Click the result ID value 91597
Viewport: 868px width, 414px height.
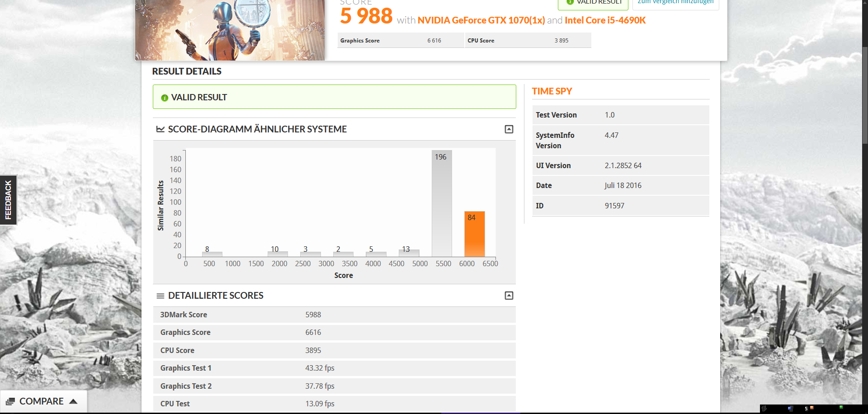point(614,206)
